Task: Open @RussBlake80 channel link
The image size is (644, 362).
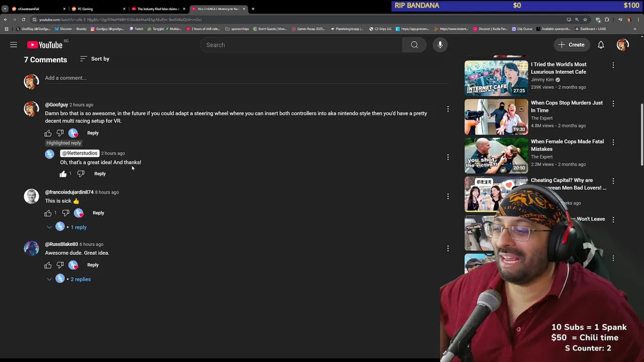Action: [x=61, y=244]
